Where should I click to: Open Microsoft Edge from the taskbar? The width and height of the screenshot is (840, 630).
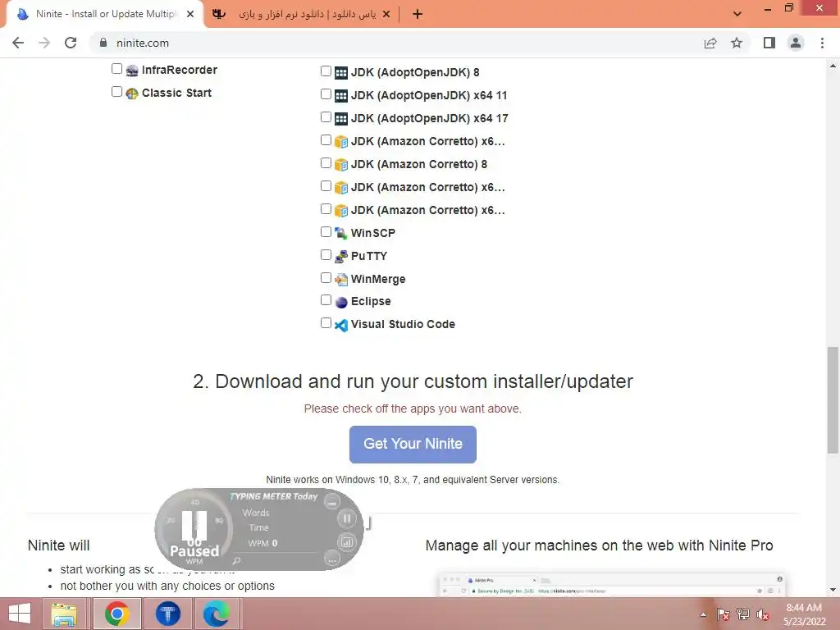[217, 614]
